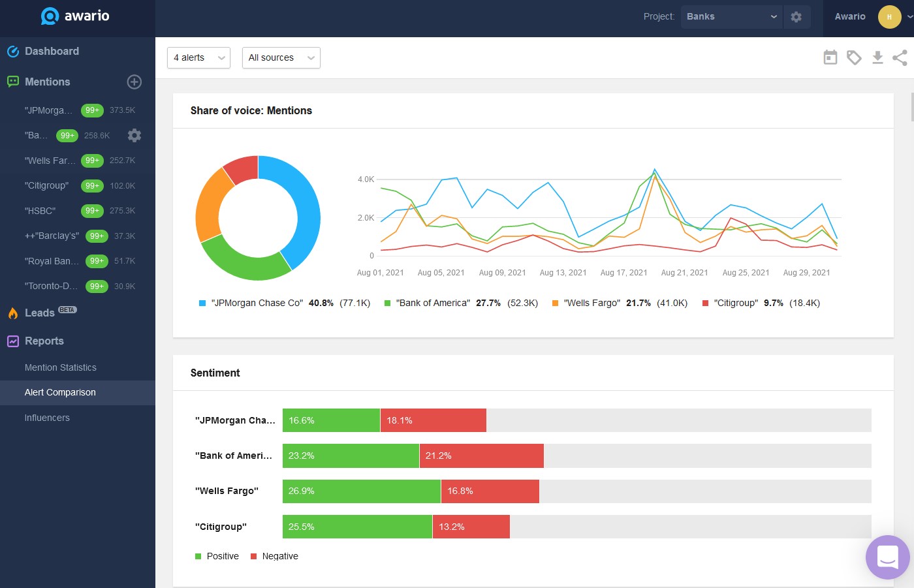Toggle Negative sentiment legend
The width and height of the screenshot is (914, 588).
tap(274, 556)
